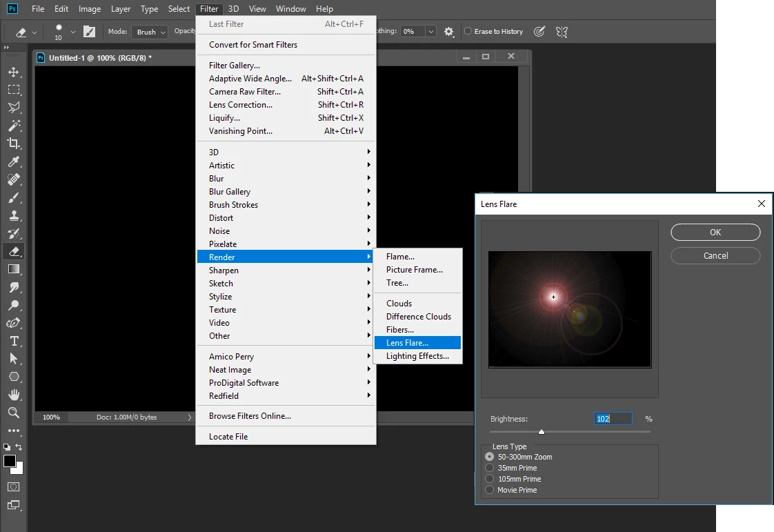This screenshot has width=774, height=532.
Task: Select the Lasso tool
Action: point(14,108)
